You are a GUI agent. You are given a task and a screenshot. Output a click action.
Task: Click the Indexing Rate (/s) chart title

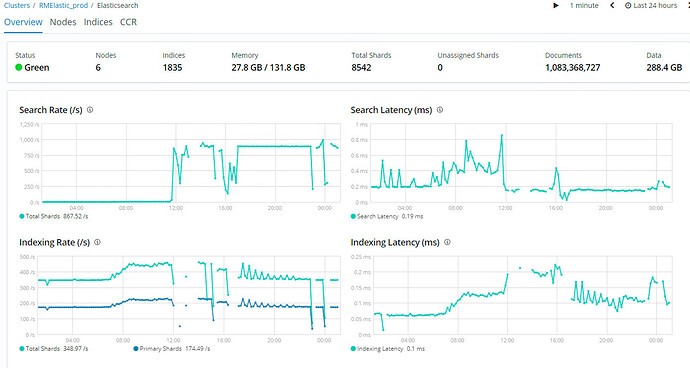pos(54,243)
